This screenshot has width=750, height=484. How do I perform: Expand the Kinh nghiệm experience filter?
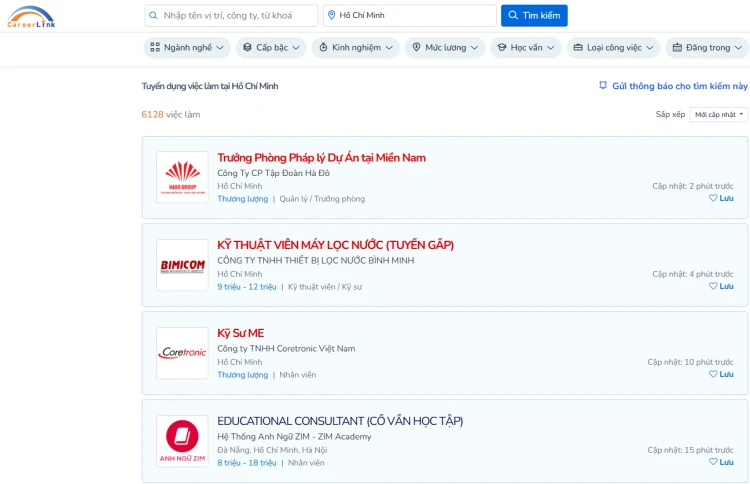tap(354, 48)
